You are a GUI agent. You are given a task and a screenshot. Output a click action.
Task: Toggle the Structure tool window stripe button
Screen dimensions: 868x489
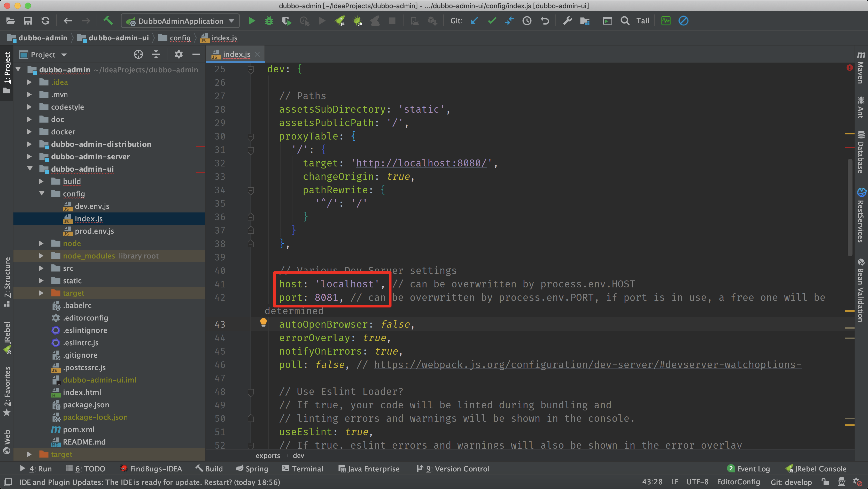pos(7,282)
